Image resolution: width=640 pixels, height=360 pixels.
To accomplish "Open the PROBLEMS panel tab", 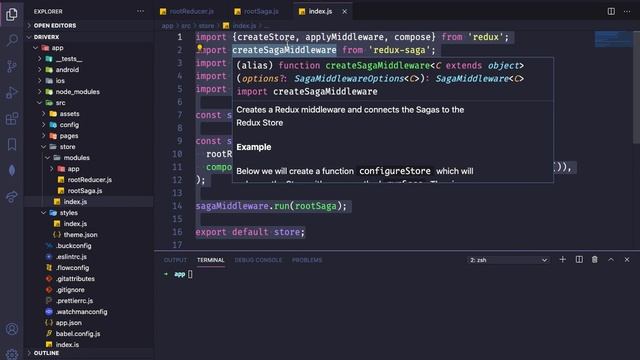I will [307, 260].
